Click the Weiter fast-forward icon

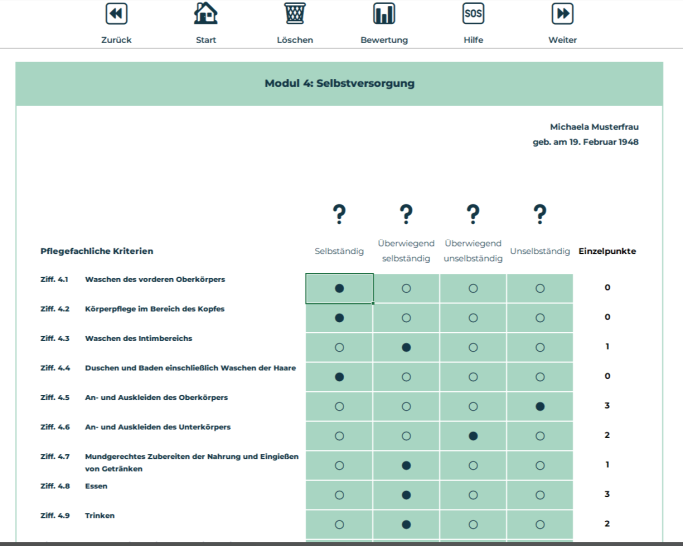[562, 14]
